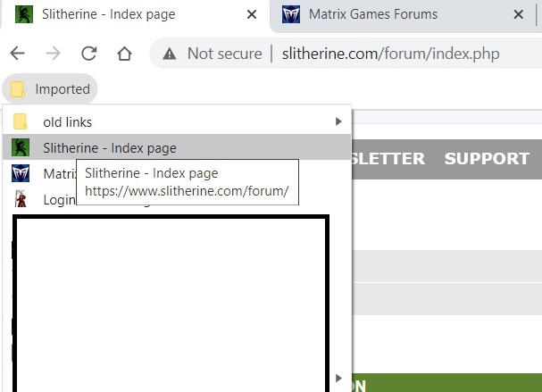Expand the old links bookmark folder
Viewport: 542px width, 392px height.
(x=177, y=121)
